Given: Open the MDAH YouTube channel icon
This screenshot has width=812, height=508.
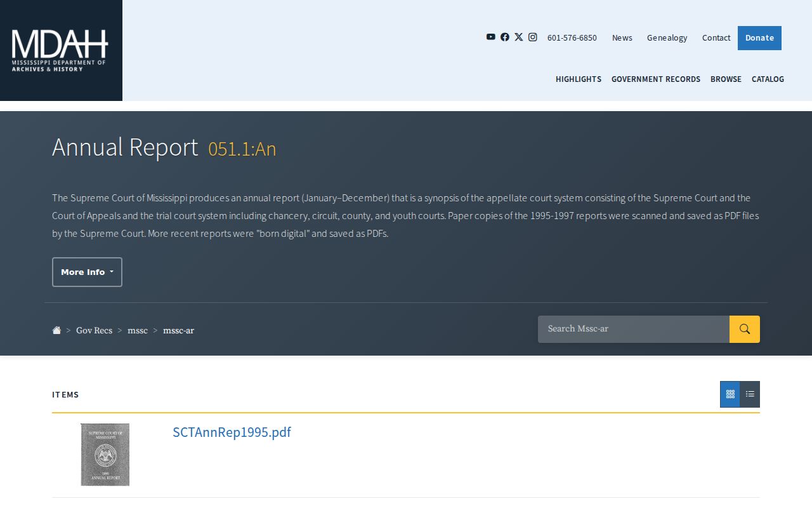Looking at the screenshot, I should [x=490, y=37].
